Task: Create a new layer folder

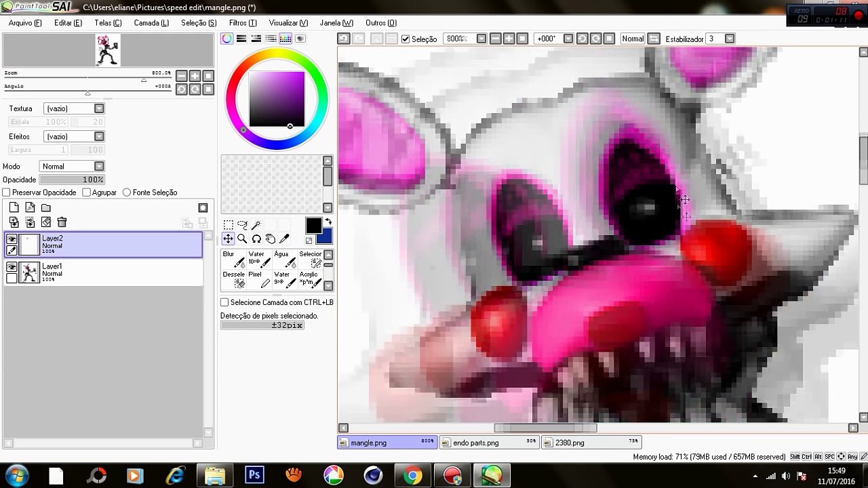Action: click(x=46, y=207)
